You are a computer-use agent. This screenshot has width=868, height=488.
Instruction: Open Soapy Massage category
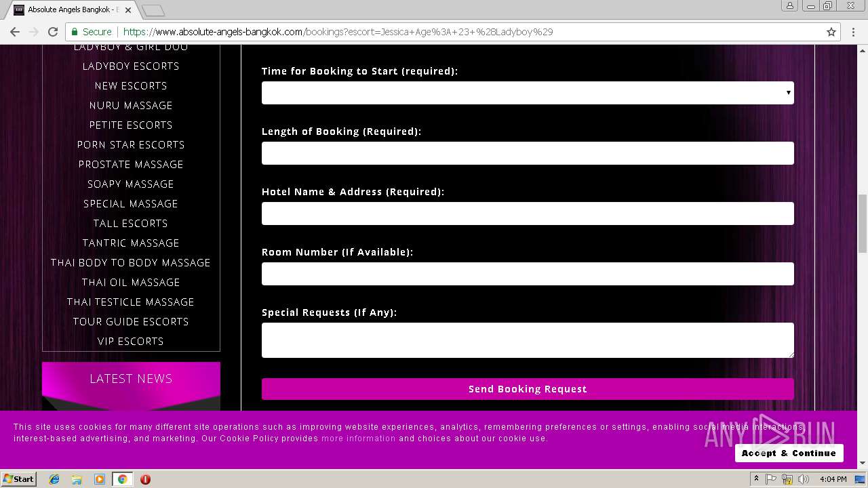131,184
